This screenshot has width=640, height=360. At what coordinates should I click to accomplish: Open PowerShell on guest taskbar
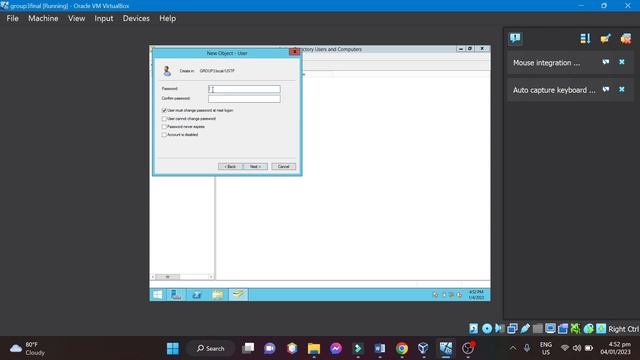(197, 294)
